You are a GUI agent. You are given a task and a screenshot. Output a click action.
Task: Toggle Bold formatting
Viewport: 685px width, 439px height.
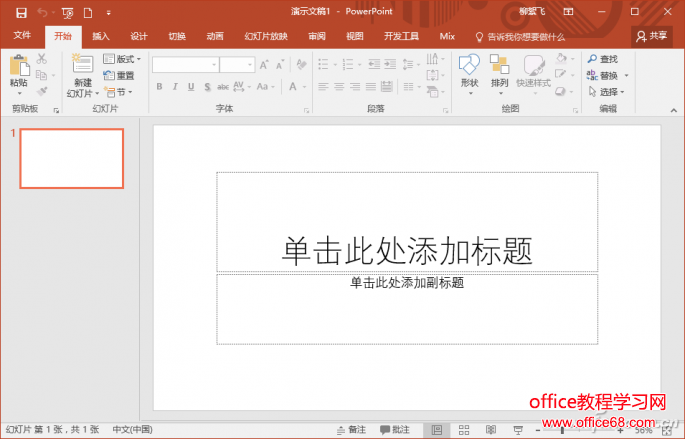(x=159, y=87)
